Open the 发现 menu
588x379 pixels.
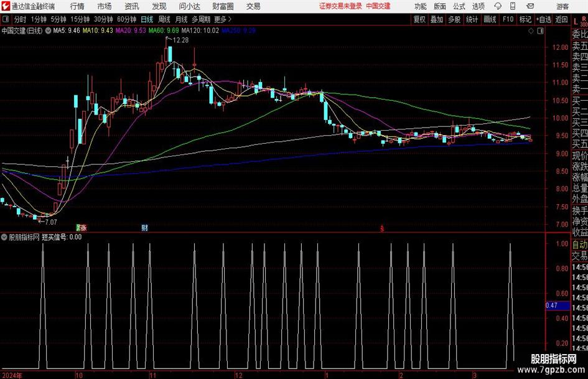(159, 6)
